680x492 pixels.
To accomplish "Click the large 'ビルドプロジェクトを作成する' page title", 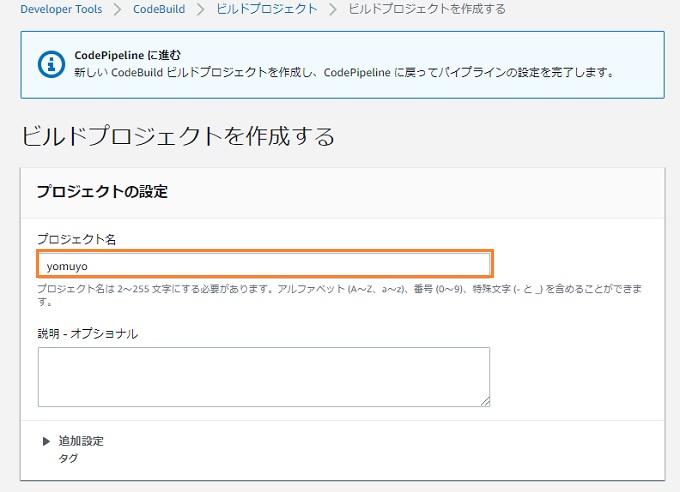I will tap(178, 136).
